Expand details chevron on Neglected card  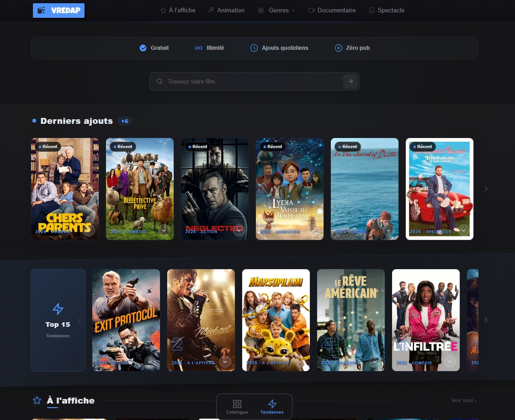[x=239, y=230]
